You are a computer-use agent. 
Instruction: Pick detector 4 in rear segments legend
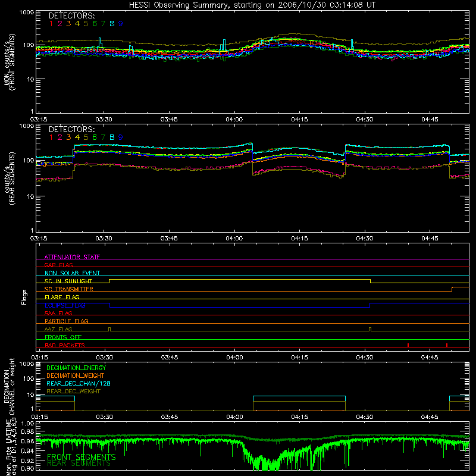(x=77, y=137)
